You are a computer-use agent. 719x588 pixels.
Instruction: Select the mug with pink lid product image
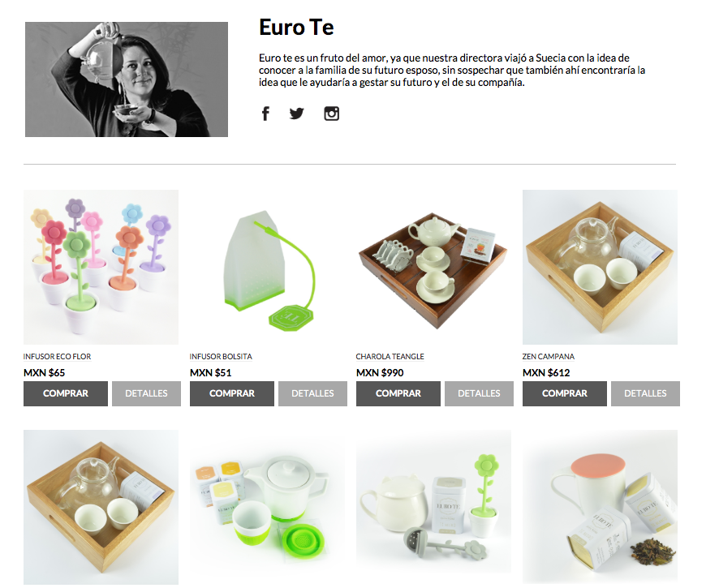tap(600, 507)
